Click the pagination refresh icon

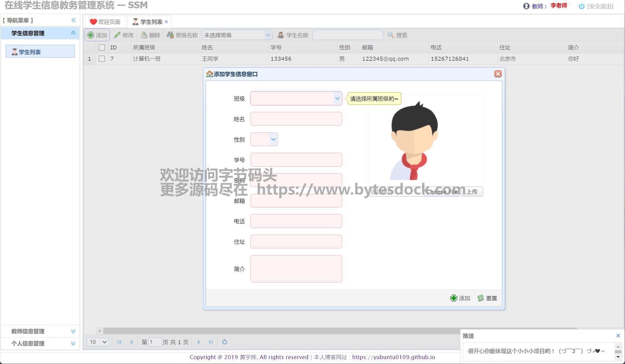pyautogui.click(x=225, y=342)
